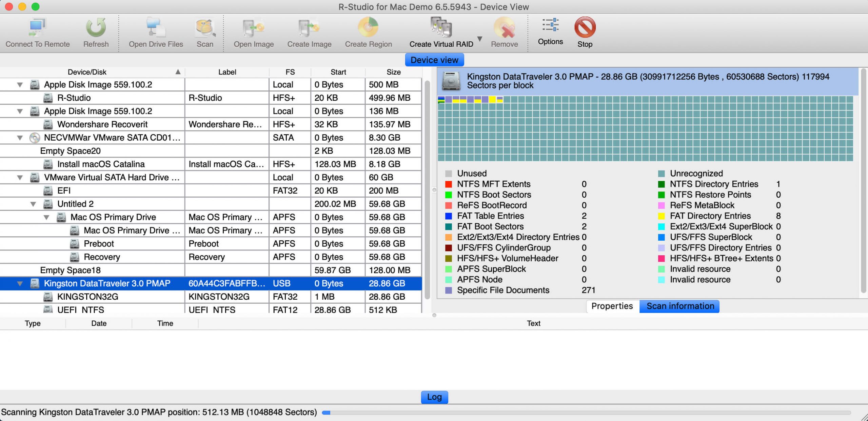Click the APFS SuperBlock legend swatch
Image resolution: width=868 pixels, height=421 pixels.
(448, 269)
